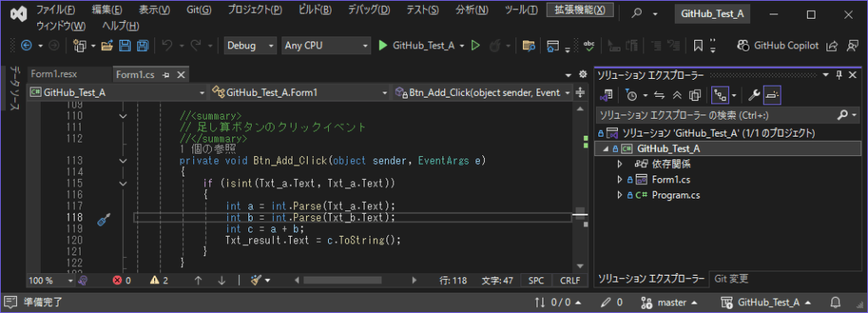Open the Any CPU platform dropdown

click(x=326, y=46)
